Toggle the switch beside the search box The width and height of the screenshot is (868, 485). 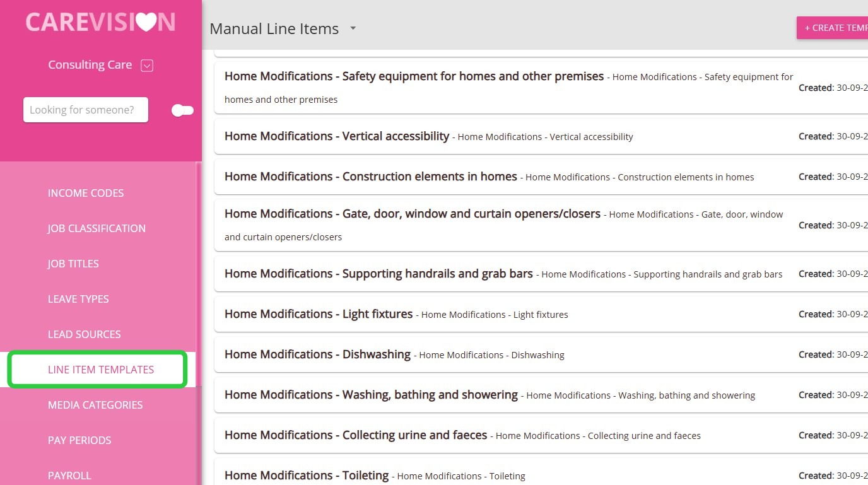pyautogui.click(x=182, y=110)
